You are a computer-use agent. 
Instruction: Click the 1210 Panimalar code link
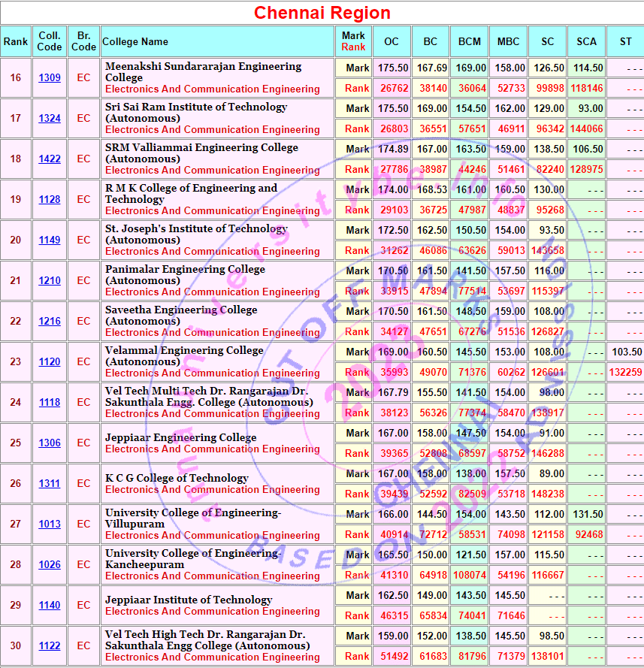(50, 280)
